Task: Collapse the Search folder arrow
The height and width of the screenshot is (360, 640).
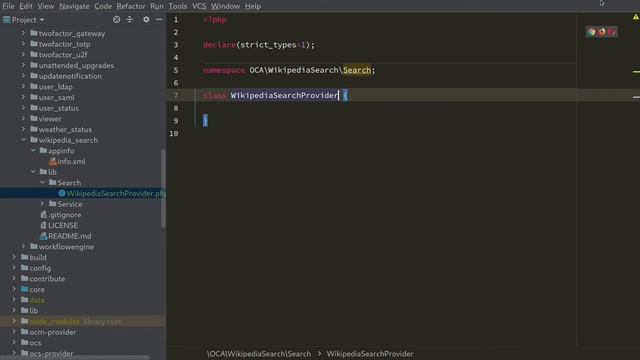Action: tap(42, 182)
